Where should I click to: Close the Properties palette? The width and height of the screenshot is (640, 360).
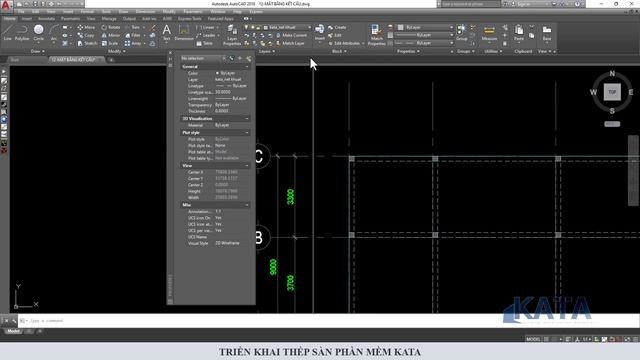170,53
